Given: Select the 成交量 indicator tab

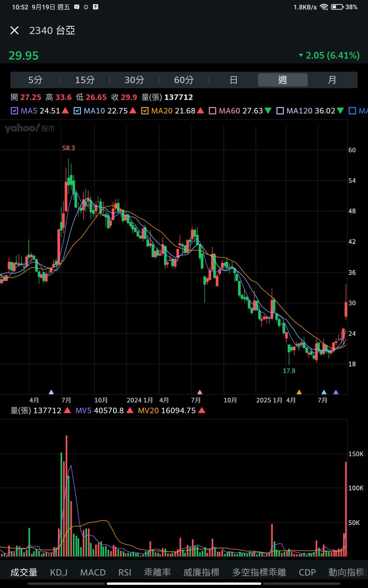Looking at the screenshot, I should point(24,572).
